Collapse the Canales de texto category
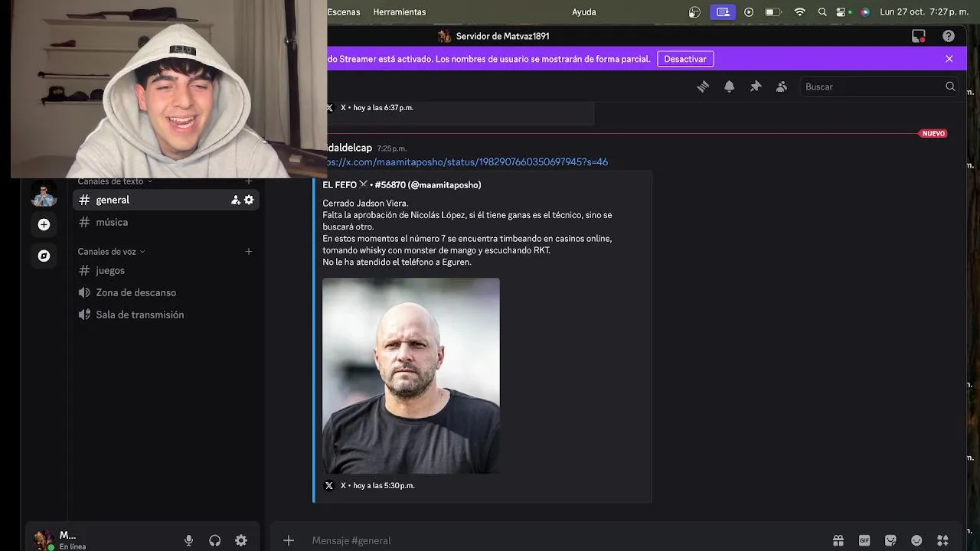 click(x=115, y=181)
